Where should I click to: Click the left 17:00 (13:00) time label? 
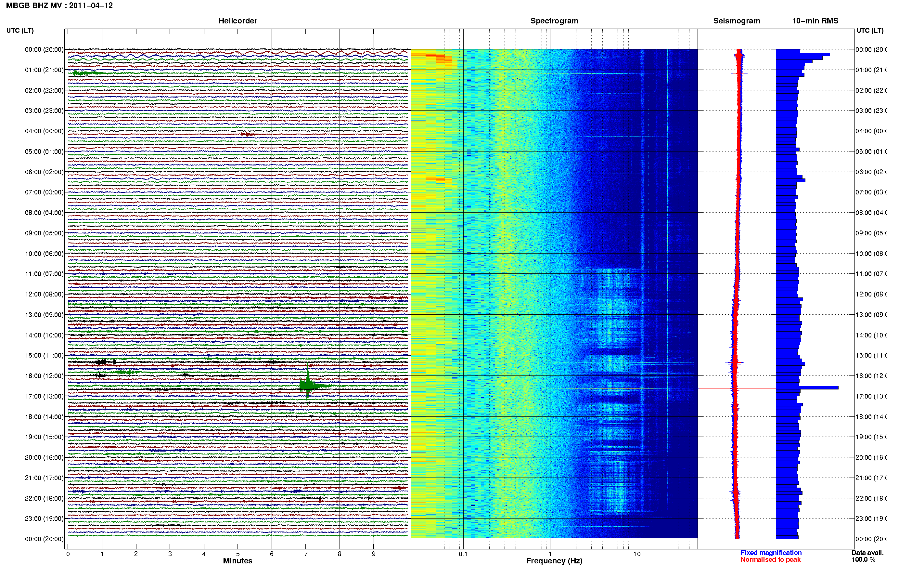click(x=44, y=396)
